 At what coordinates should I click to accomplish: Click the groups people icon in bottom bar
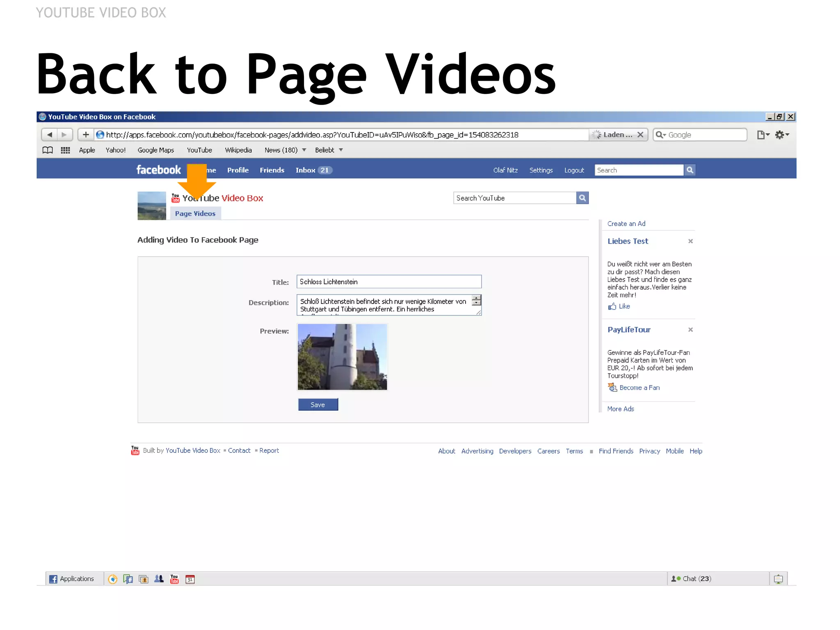pyautogui.click(x=159, y=579)
